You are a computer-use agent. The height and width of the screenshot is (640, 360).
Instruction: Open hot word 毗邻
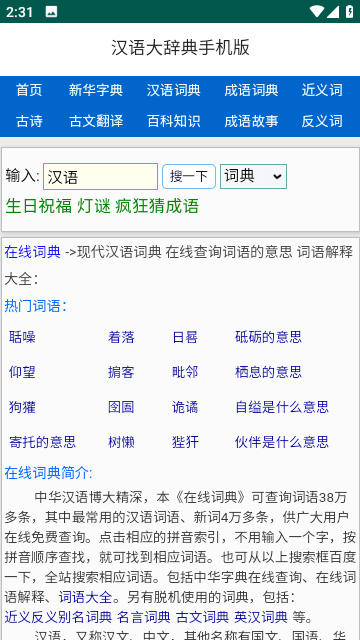tap(185, 372)
